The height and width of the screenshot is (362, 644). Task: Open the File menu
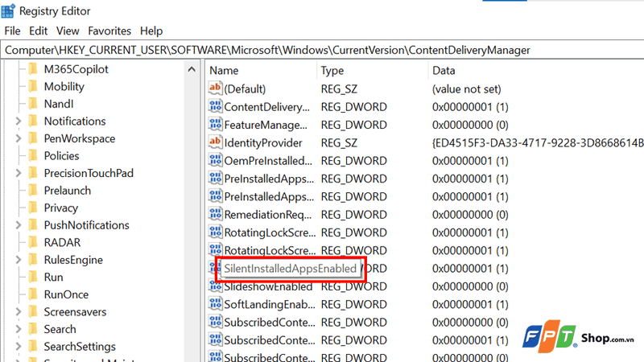[x=12, y=31]
